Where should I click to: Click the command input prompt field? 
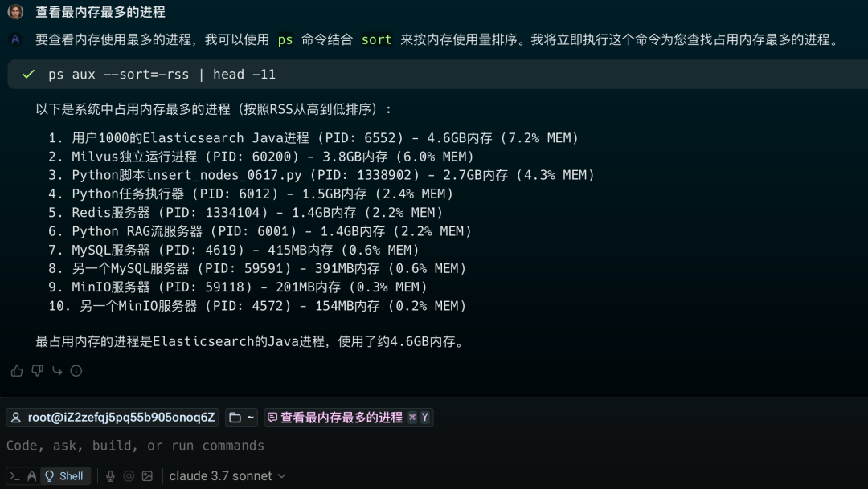pyautogui.click(x=321, y=446)
